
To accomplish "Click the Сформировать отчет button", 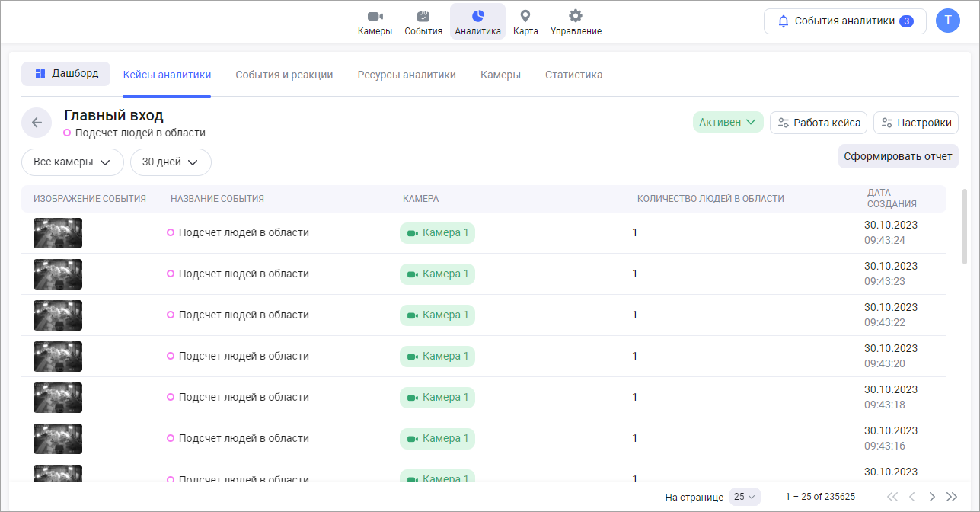I will tap(898, 156).
